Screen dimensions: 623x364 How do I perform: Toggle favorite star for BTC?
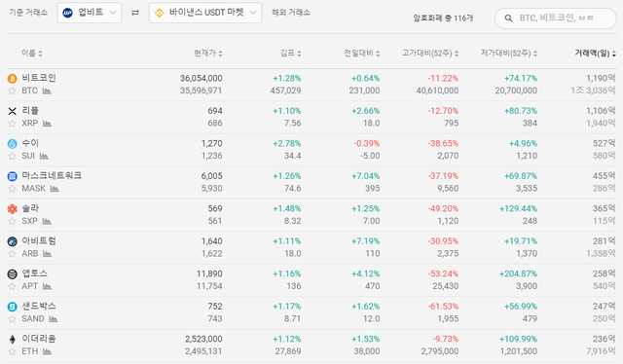coord(12,91)
